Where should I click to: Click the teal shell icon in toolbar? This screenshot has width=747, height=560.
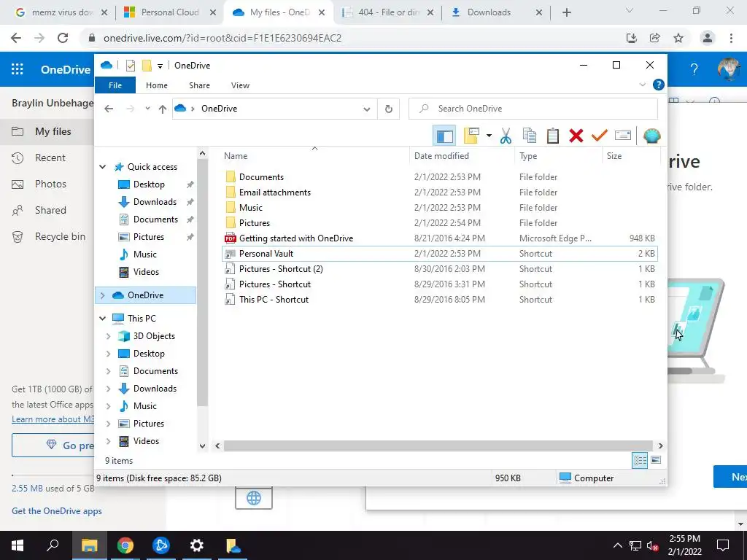coord(651,136)
